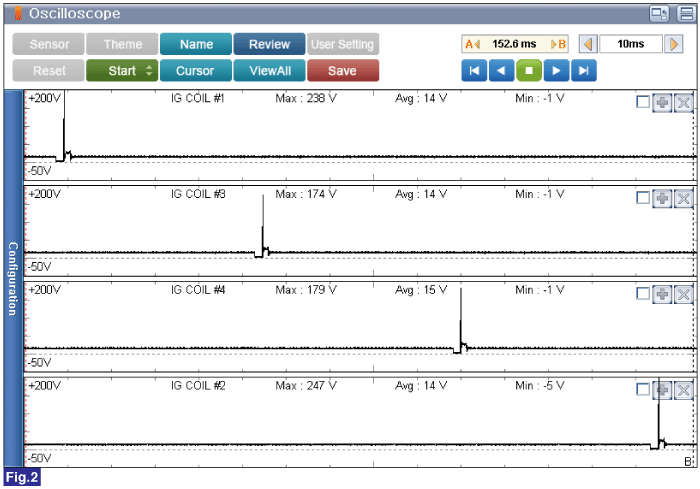Viewport: 700px width, 489px height.
Task: Select the Name button
Action: coord(196,44)
